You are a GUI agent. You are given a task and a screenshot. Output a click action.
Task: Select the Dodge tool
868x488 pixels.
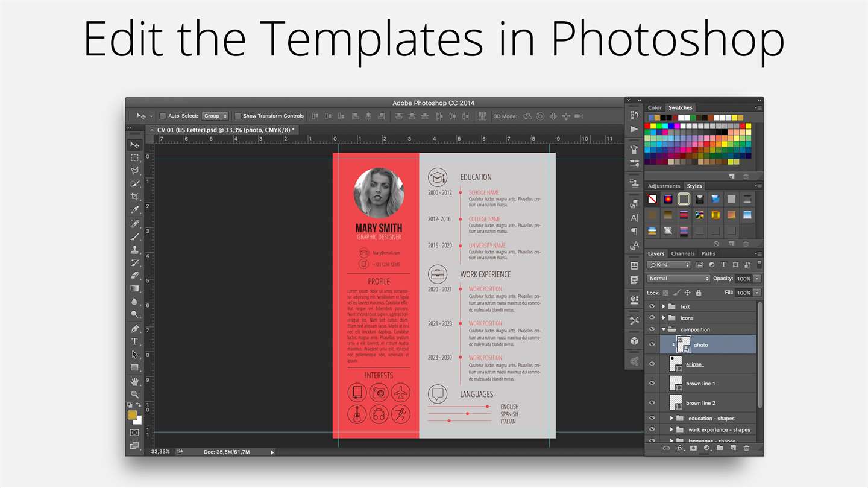tap(134, 315)
